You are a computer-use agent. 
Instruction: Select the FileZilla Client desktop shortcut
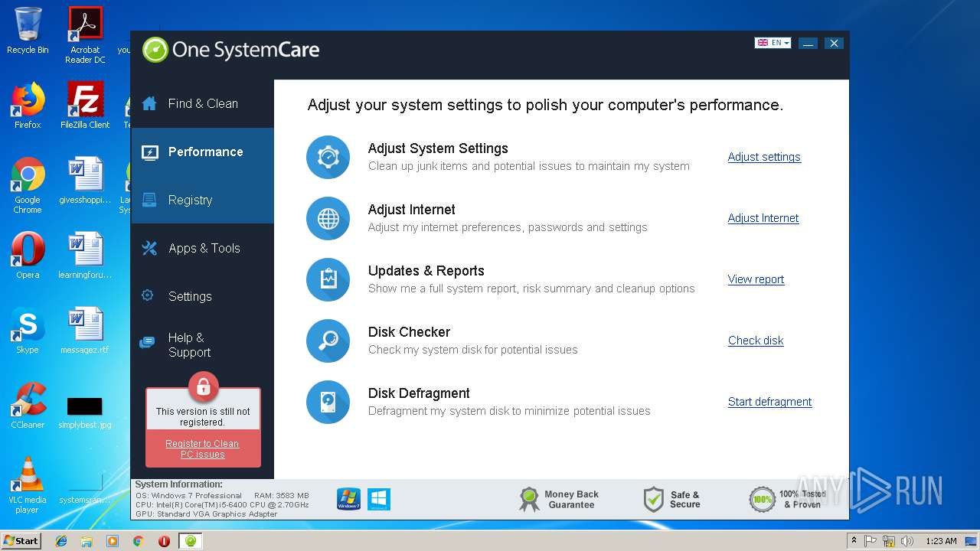[x=85, y=106]
